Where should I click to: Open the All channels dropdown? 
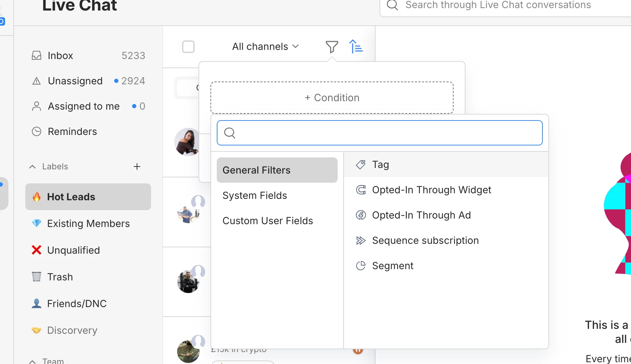[x=265, y=47]
